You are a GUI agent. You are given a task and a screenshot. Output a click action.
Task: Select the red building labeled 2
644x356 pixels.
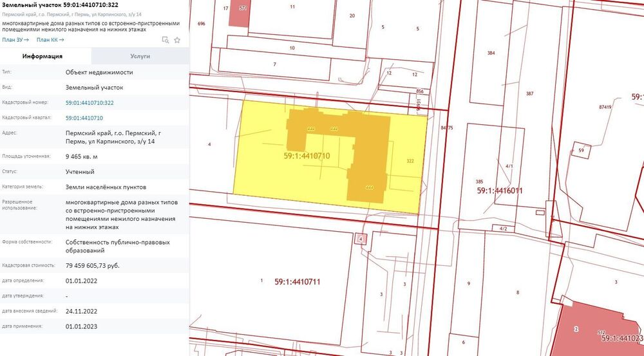point(596,328)
